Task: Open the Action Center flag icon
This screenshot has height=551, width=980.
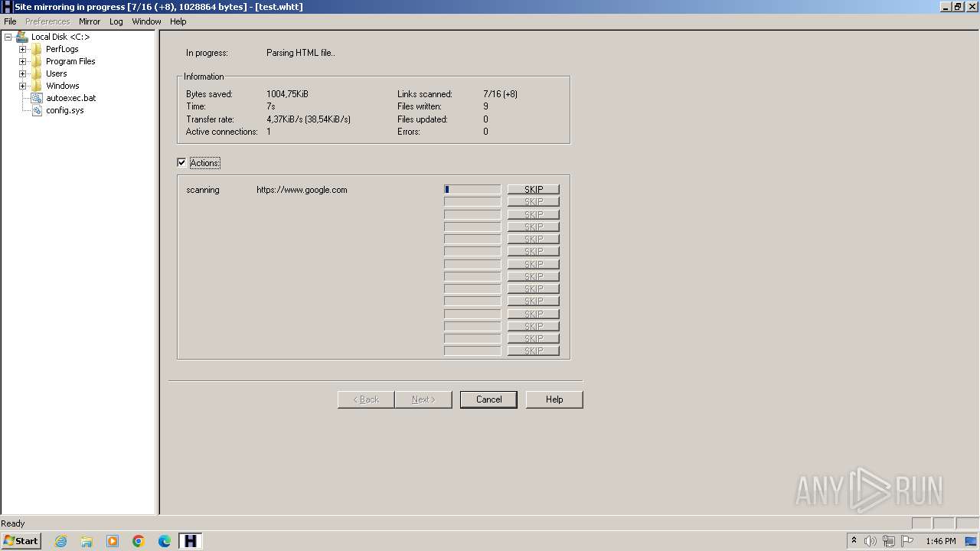Action: pyautogui.click(x=907, y=541)
